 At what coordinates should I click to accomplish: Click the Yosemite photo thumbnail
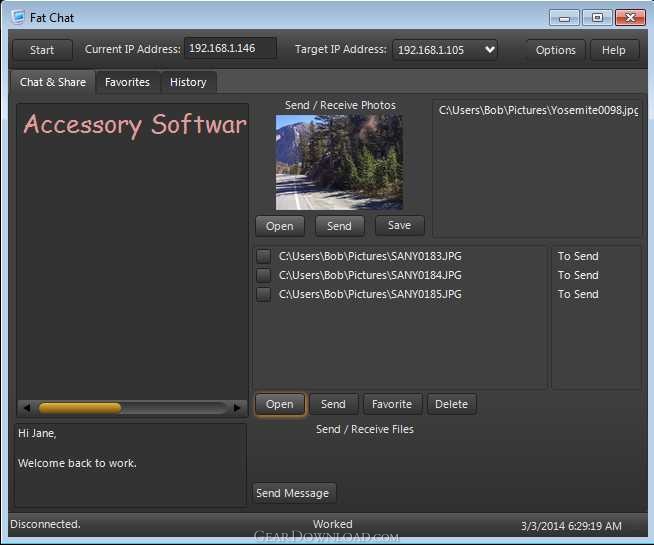click(339, 162)
